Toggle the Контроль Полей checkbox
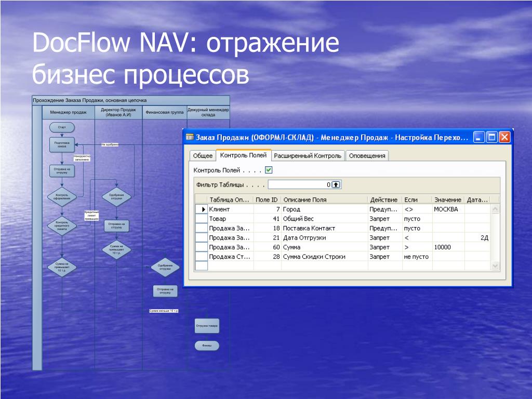The image size is (532, 399). tap(269, 170)
